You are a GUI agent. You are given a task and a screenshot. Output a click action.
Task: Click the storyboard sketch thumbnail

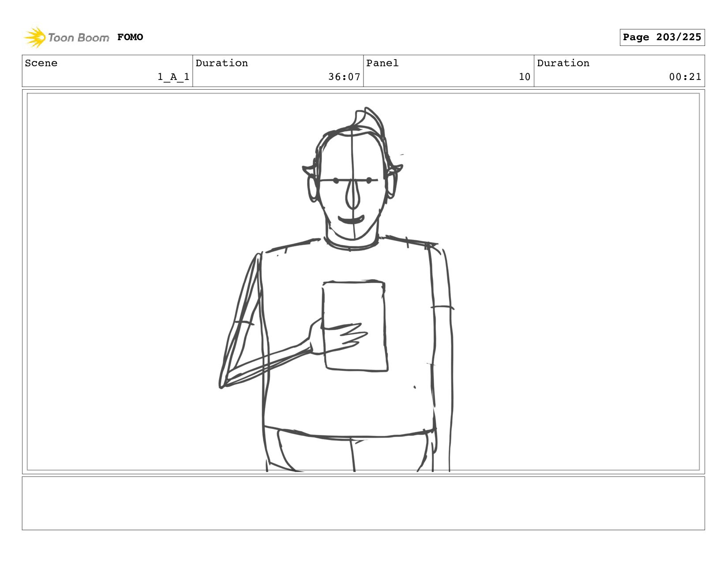(363, 282)
